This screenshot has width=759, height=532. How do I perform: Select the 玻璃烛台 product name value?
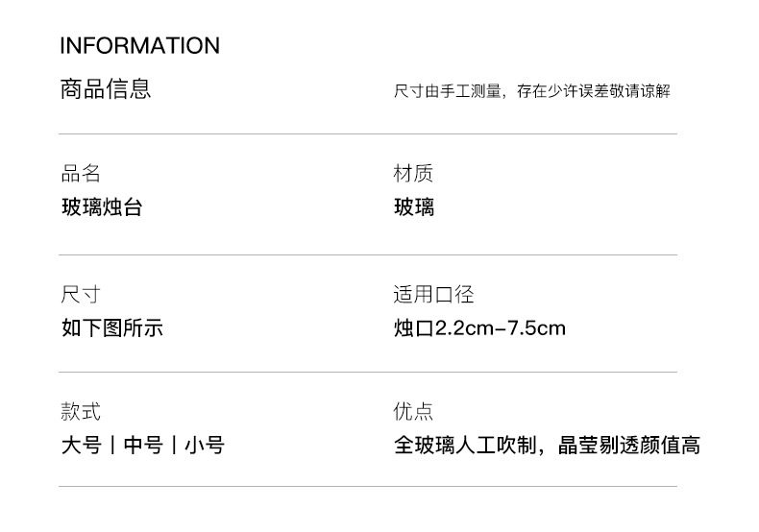[x=102, y=207]
